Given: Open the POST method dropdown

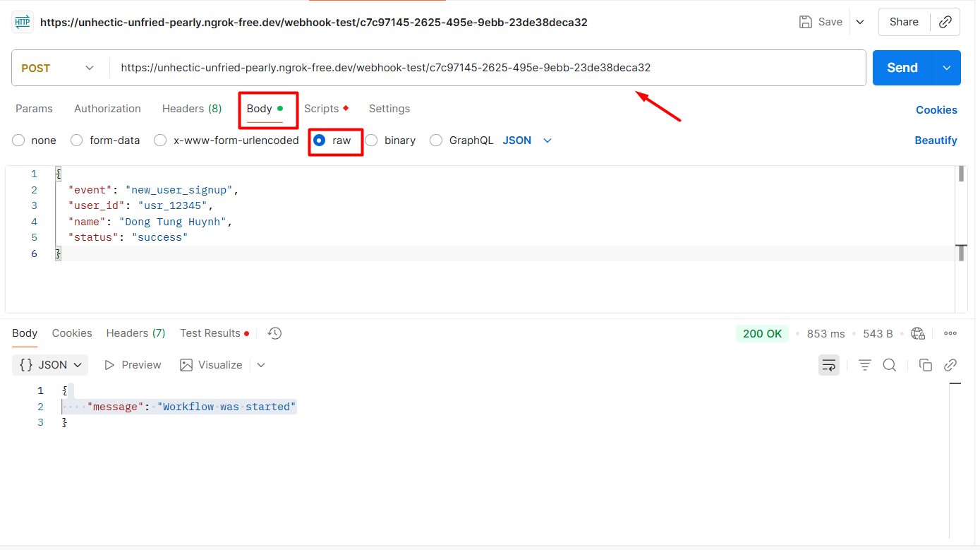Looking at the screenshot, I should coord(58,68).
